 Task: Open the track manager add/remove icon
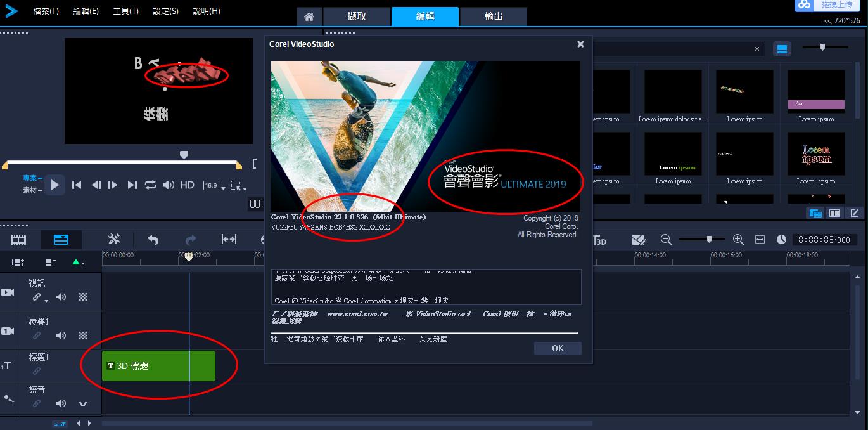coord(51,262)
